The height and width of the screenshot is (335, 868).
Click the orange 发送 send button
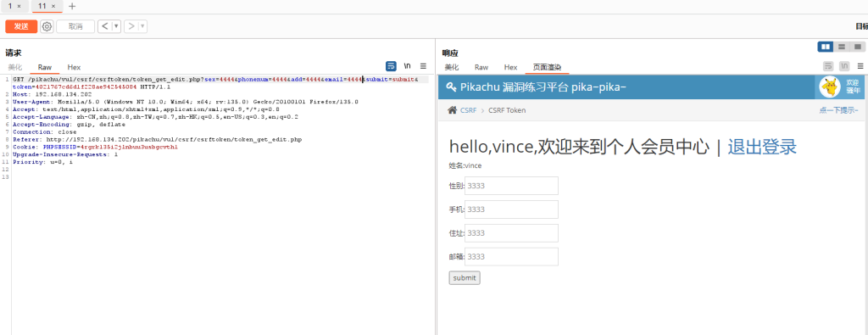tap(21, 26)
